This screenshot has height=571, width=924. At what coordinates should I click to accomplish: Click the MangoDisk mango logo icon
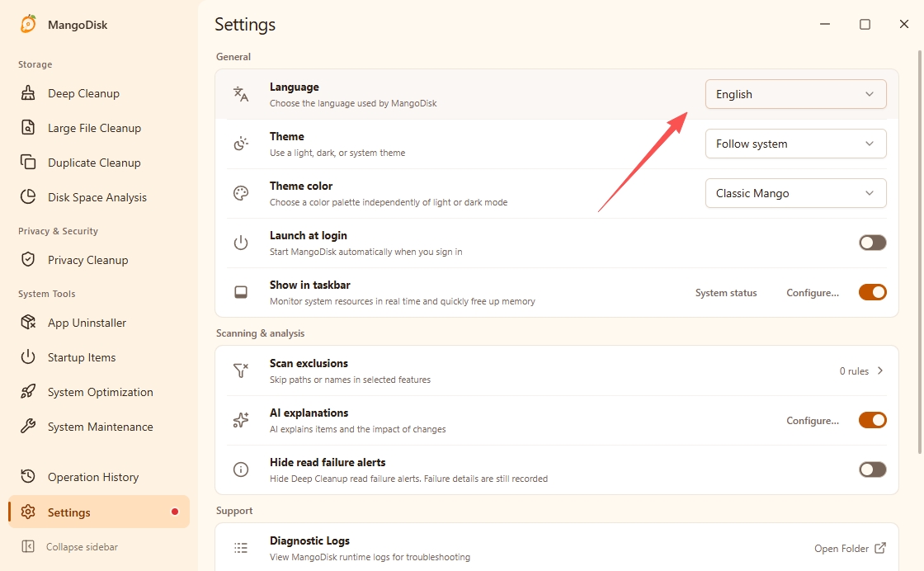coord(28,24)
